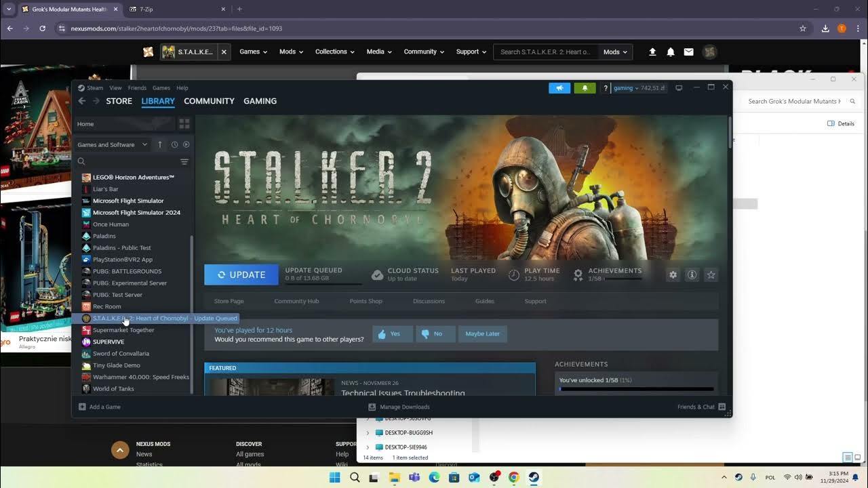This screenshot has width=868, height=488.
Task: Open the Friends menu in Steam
Action: (x=137, y=87)
